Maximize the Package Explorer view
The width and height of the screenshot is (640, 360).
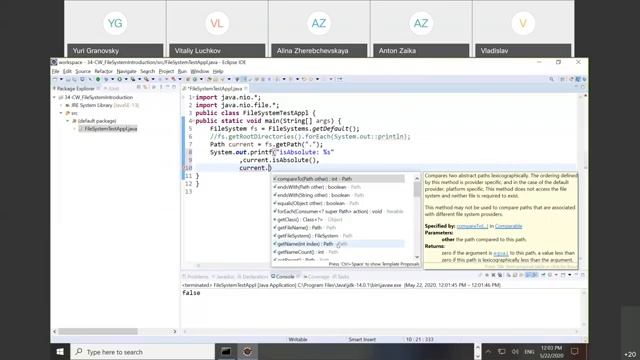click(174, 87)
